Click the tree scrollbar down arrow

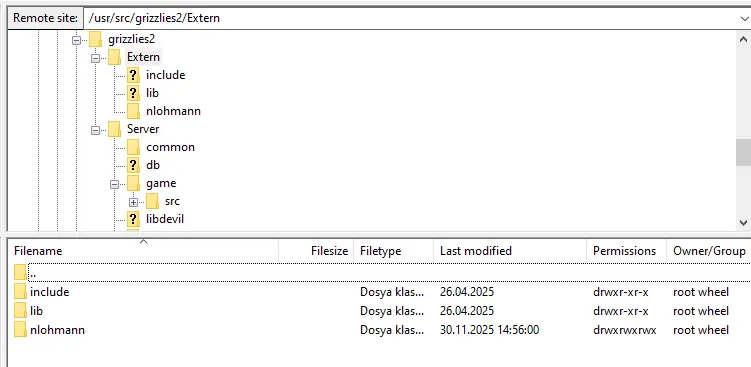tap(743, 222)
